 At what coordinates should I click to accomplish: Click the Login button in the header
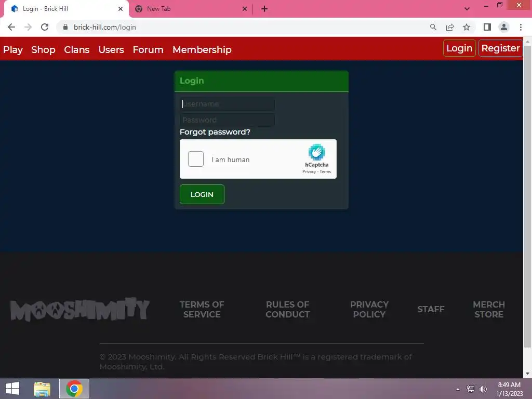point(459,48)
